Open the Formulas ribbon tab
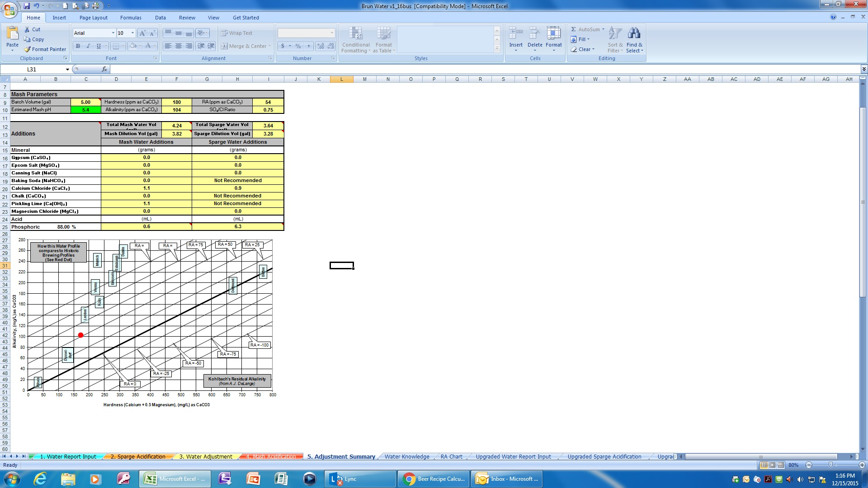The image size is (868, 488). click(x=131, y=18)
